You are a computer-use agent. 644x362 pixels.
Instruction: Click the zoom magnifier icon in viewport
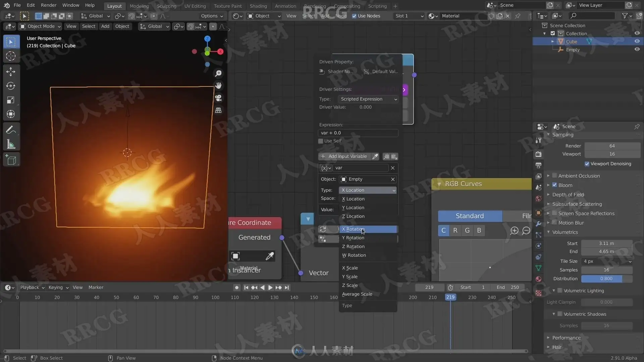pyautogui.click(x=218, y=73)
